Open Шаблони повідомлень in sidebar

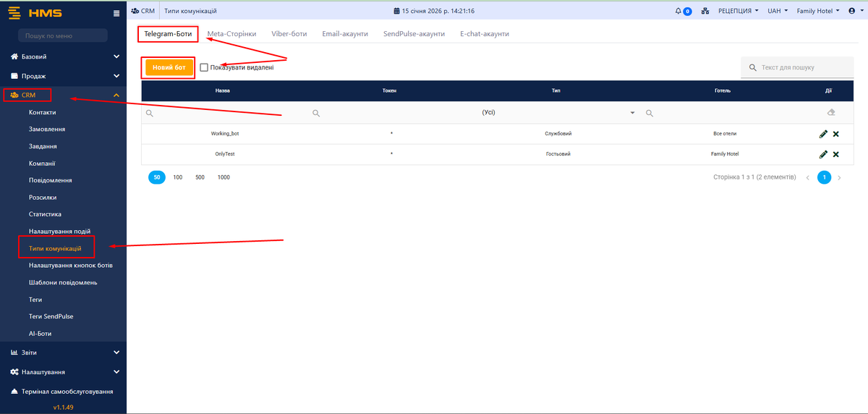(x=63, y=282)
